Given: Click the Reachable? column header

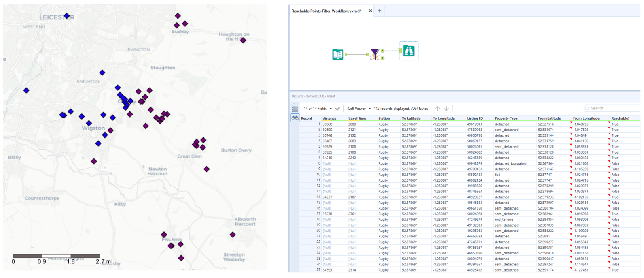Looking at the screenshot, I should coord(620,118).
